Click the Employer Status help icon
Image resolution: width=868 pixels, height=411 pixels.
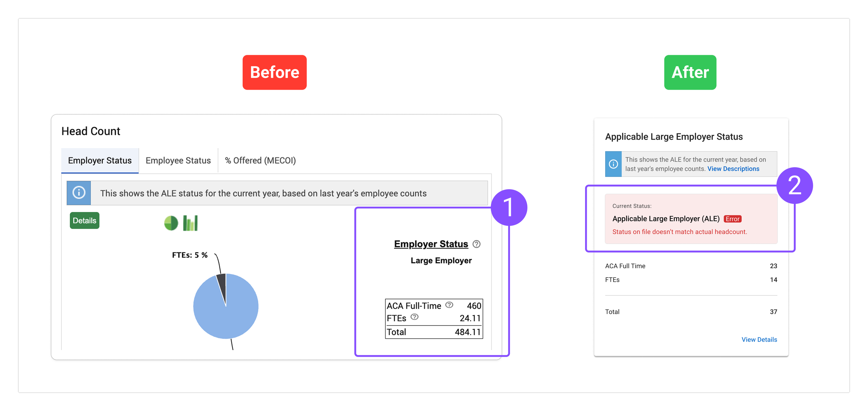pyautogui.click(x=477, y=244)
